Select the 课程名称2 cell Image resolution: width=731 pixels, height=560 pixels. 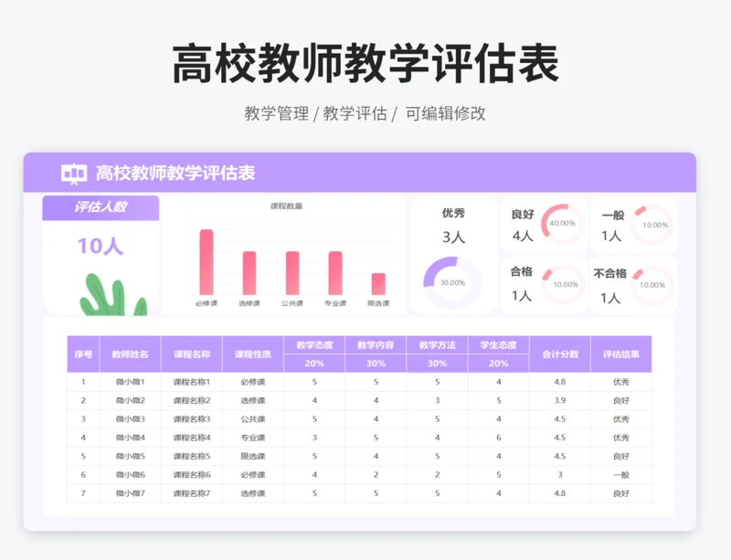pyautogui.click(x=192, y=400)
